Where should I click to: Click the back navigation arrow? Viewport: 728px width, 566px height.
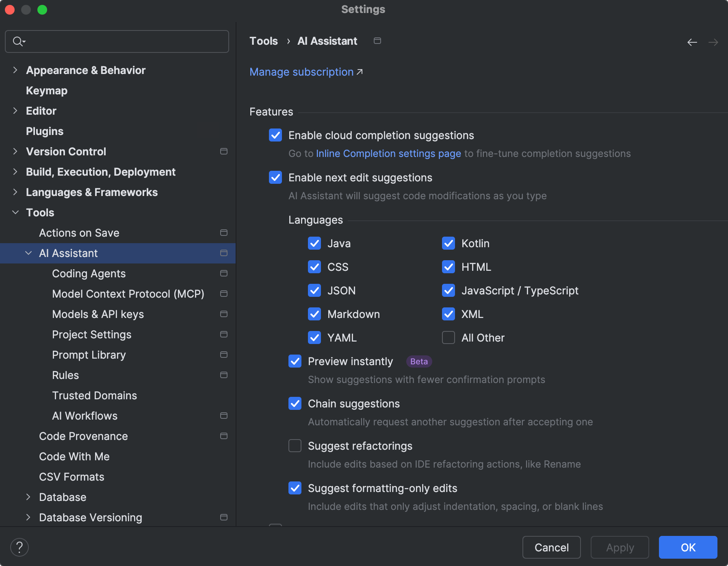pyautogui.click(x=692, y=42)
